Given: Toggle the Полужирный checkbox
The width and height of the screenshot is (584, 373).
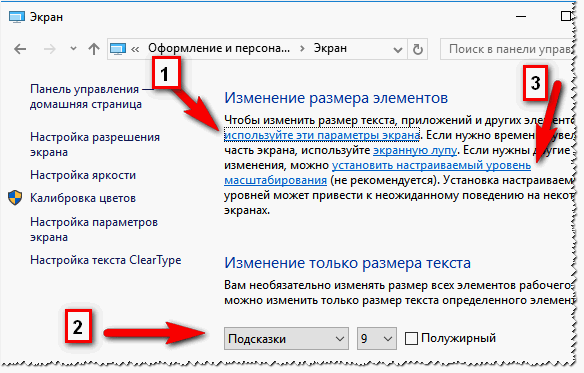Looking at the screenshot, I should [x=411, y=339].
